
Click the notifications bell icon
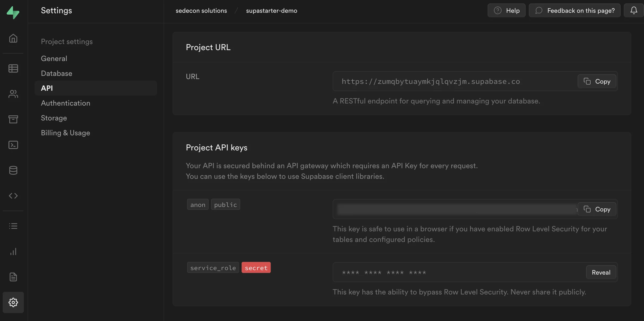point(634,11)
